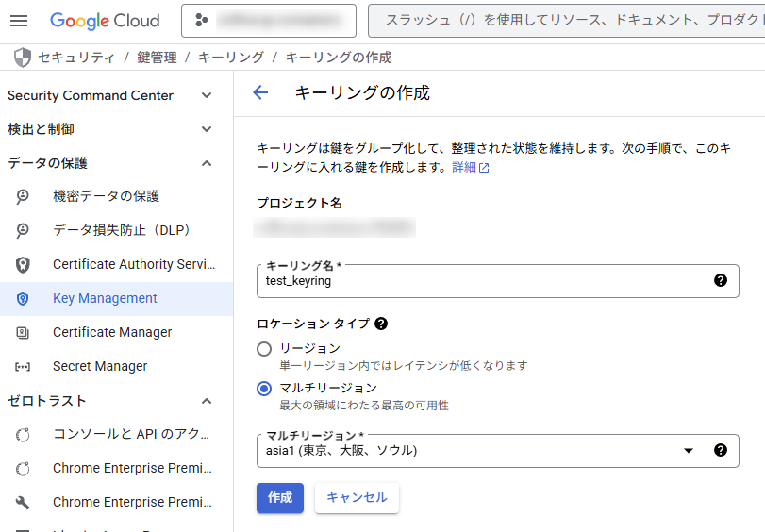Image resolution: width=765 pixels, height=532 pixels.
Task: Click the 作成 button
Action: click(x=280, y=498)
